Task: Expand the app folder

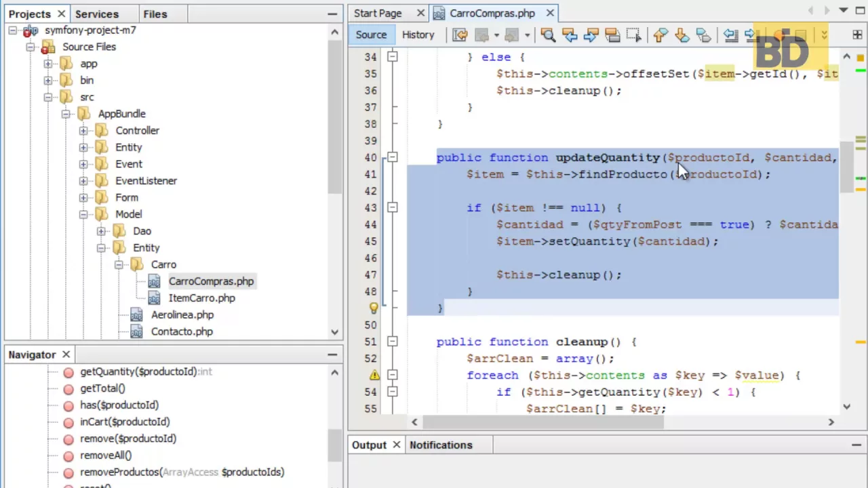Action: coord(48,64)
